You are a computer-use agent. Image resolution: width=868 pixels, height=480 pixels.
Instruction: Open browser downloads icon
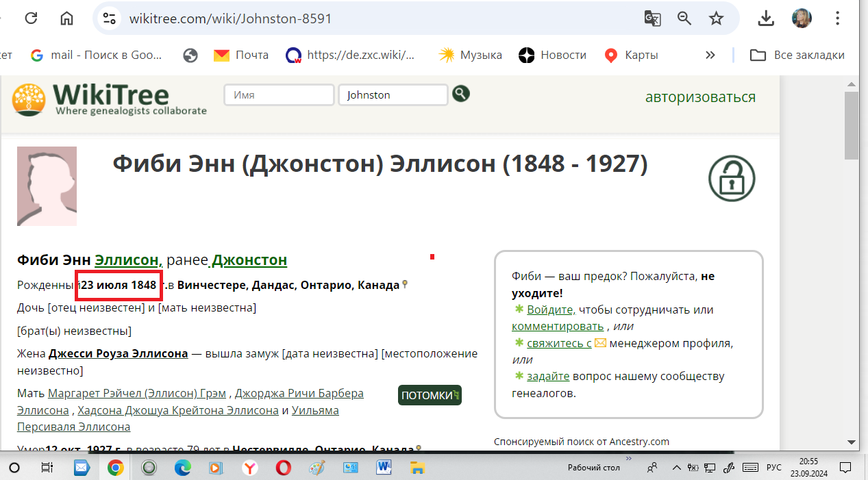(x=766, y=18)
